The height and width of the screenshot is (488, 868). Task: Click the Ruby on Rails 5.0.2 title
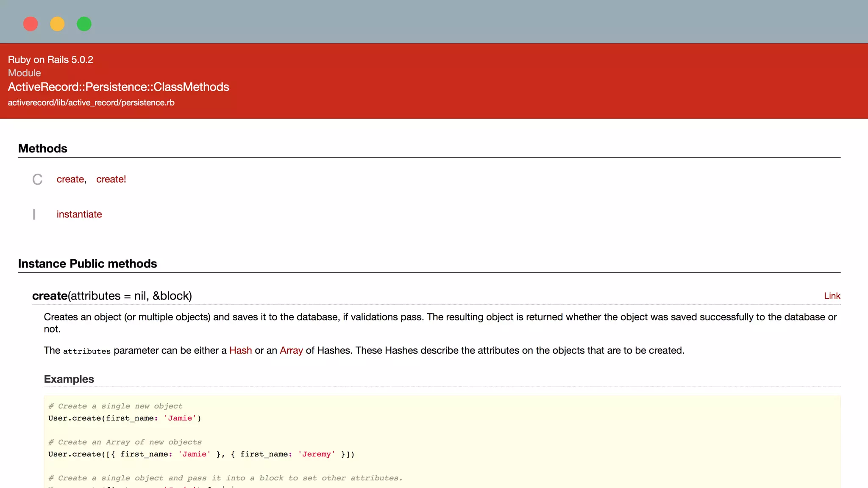(50, 60)
